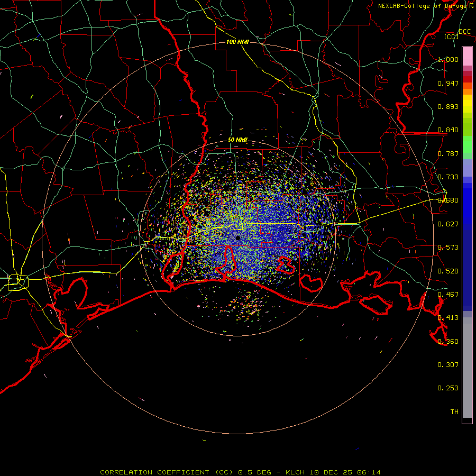Click the pink segment at top of color bar
The width and height of the screenshot is (476, 476).
[x=467, y=56]
